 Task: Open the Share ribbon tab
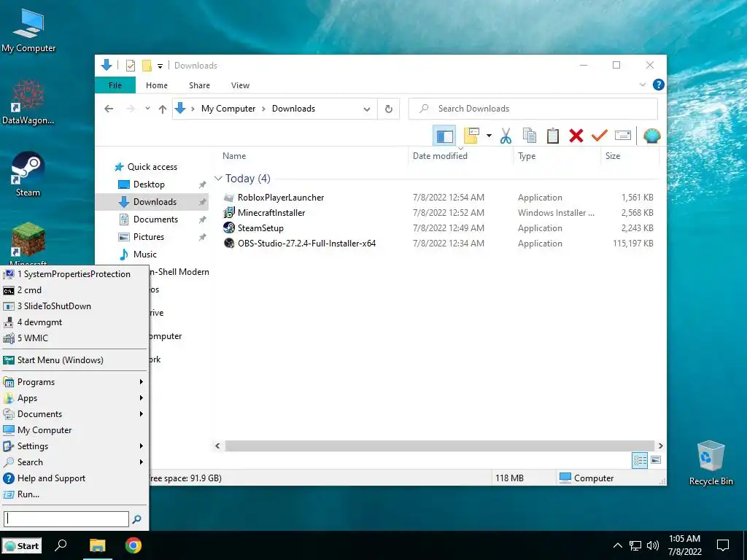point(199,85)
